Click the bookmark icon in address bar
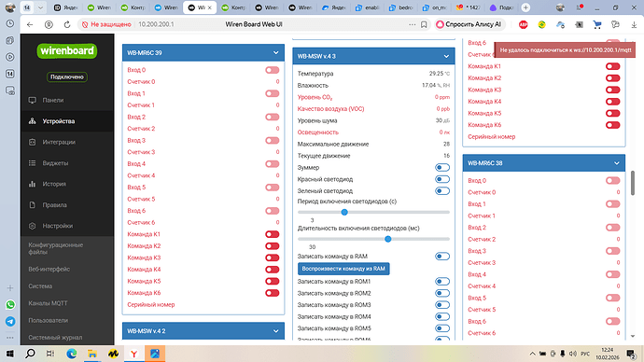Viewport: 644px width, 362px height. tap(424, 24)
